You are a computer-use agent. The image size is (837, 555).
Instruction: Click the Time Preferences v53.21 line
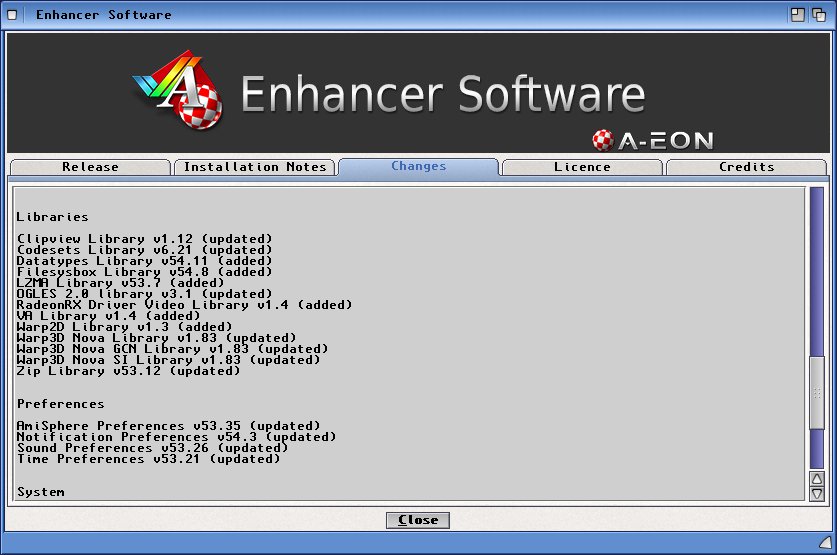point(148,459)
